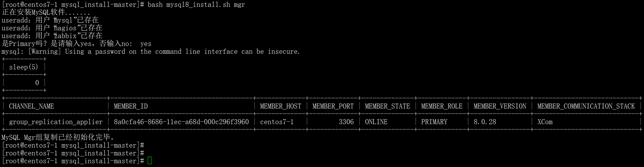Click the yes answer to Primary prompt
The image size is (644, 167).
point(146,44)
